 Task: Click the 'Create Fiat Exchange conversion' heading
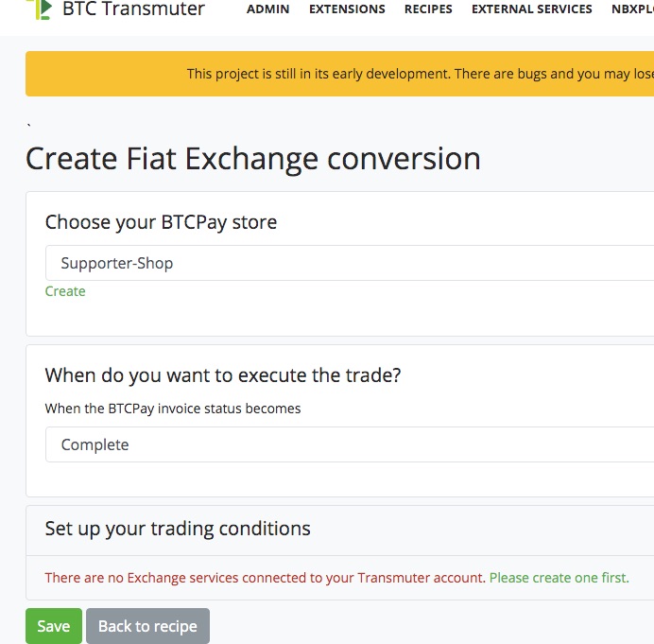coord(253,159)
